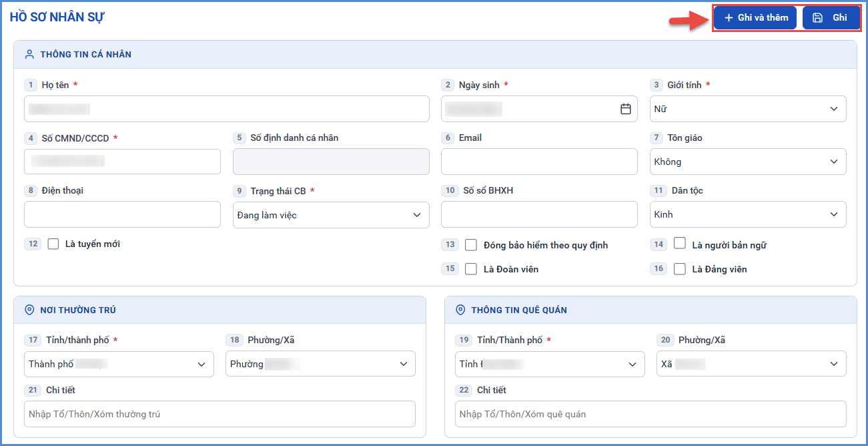Image resolution: width=868 pixels, height=446 pixels.
Task: Expand the Tôn giáo dropdown
Action: pyautogui.click(x=748, y=162)
